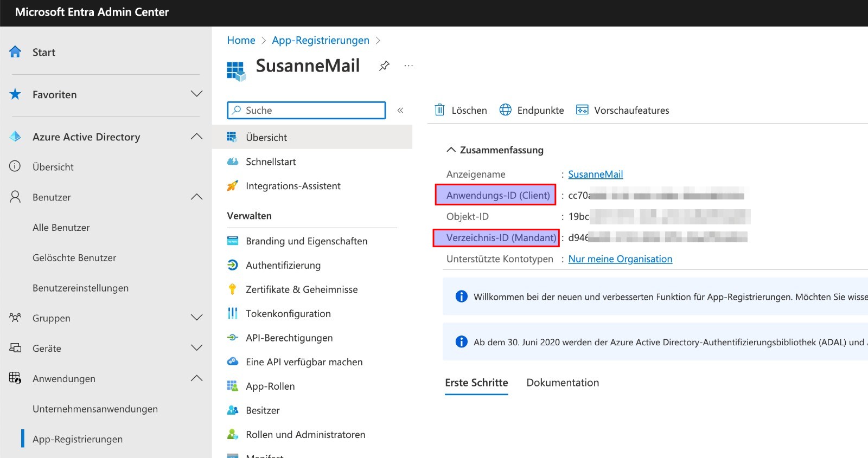
Task: Open Zertifikate & Geheimnisse key icon
Action: coord(233,289)
